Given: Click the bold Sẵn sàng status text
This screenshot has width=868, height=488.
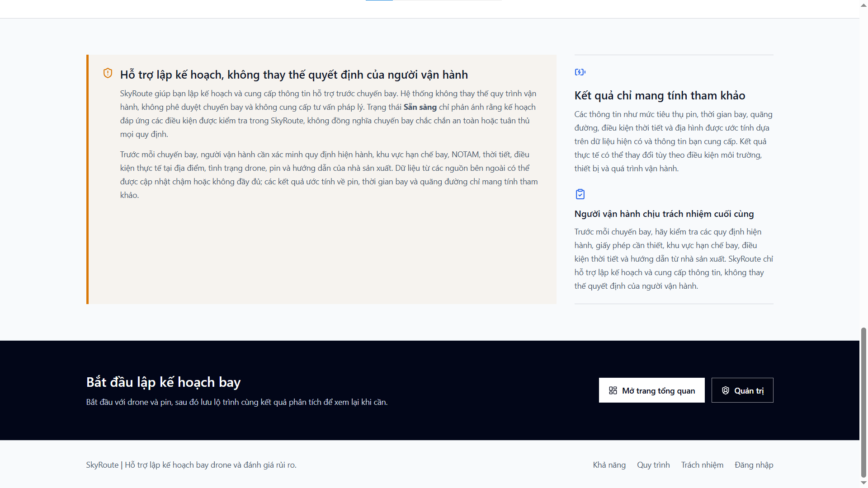Looking at the screenshot, I should [420, 107].
